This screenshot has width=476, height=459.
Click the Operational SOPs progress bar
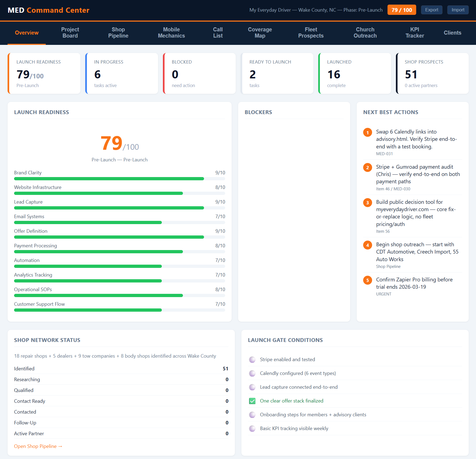(120, 295)
